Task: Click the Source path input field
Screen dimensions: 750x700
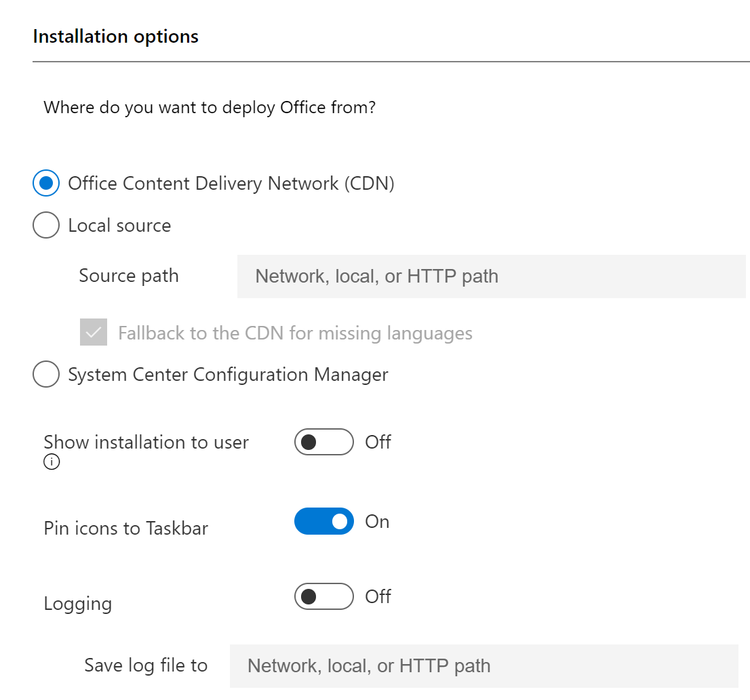Action: [491, 276]
